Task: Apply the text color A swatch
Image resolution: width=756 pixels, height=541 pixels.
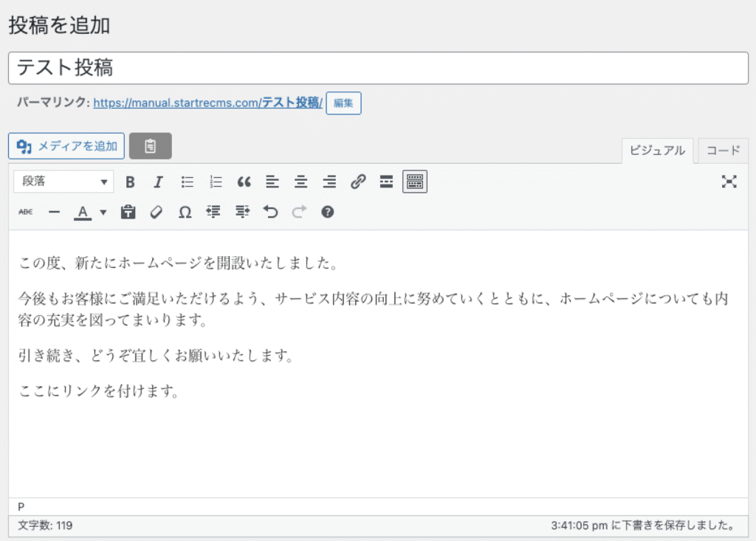Action: (x=83, y=213)
